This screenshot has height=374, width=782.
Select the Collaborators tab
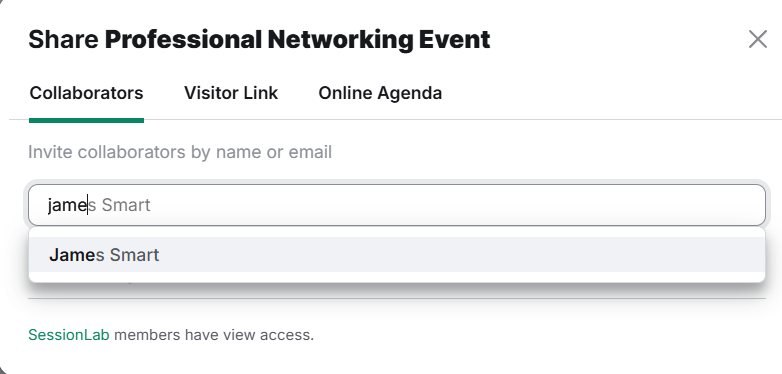pyautogui.click(x=86, y=93)
